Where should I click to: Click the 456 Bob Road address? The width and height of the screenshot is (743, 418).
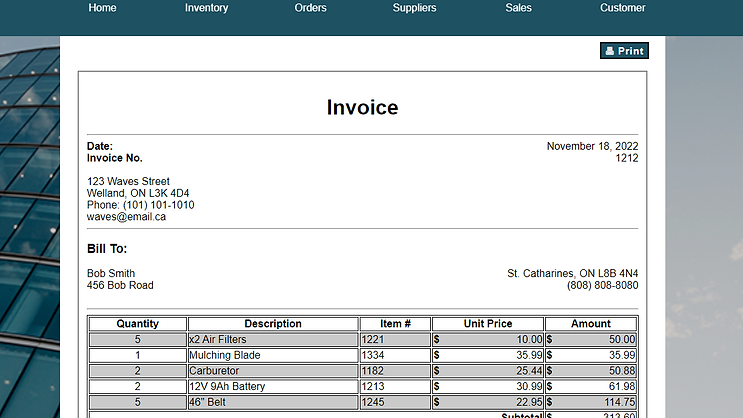tap(120, 285)
